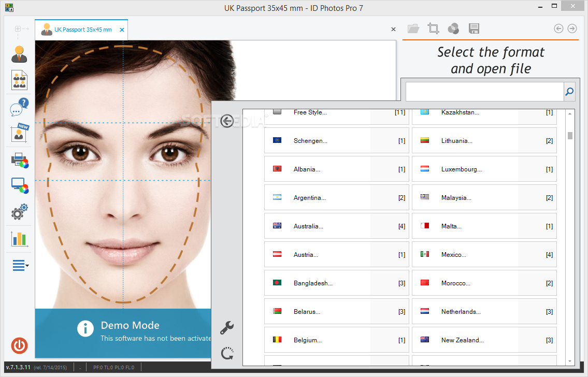Viewport: 588px width, 377px height.
Task: Select the Kazakhstan format entry
Action: pos(484,117)
